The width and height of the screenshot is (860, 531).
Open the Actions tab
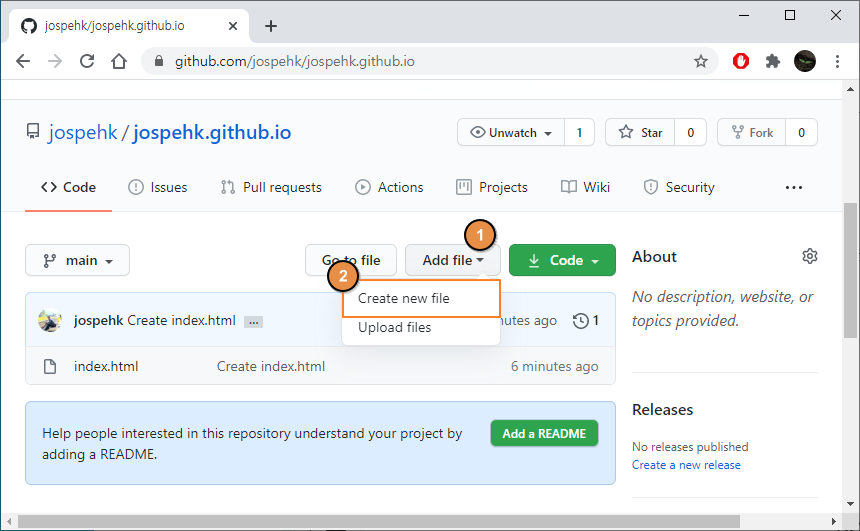(x=389, y=188)
